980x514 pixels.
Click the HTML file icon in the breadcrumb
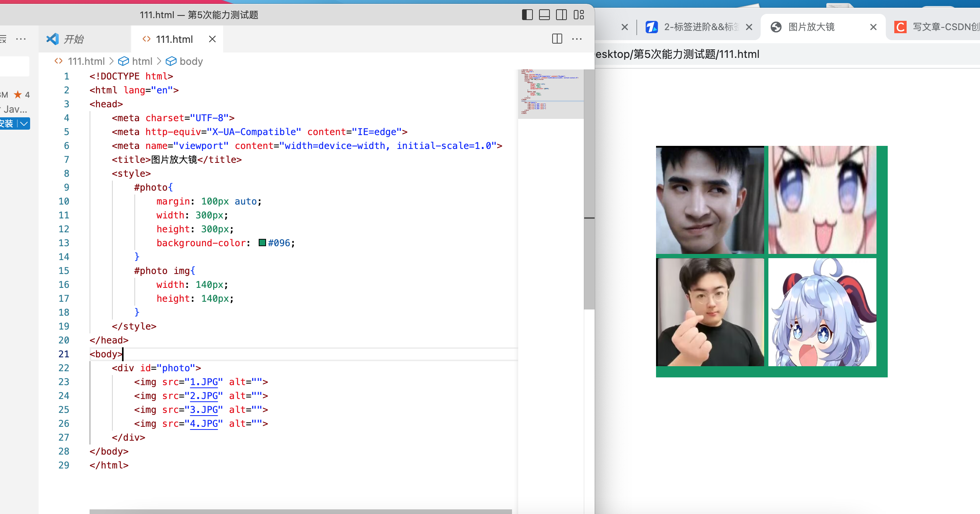[x=59, y=61]
